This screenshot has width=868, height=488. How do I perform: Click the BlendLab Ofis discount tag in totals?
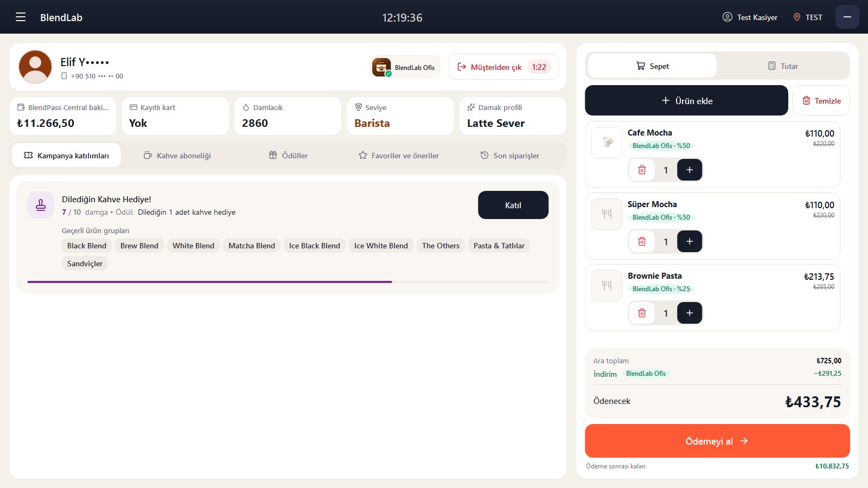[646, 374]
